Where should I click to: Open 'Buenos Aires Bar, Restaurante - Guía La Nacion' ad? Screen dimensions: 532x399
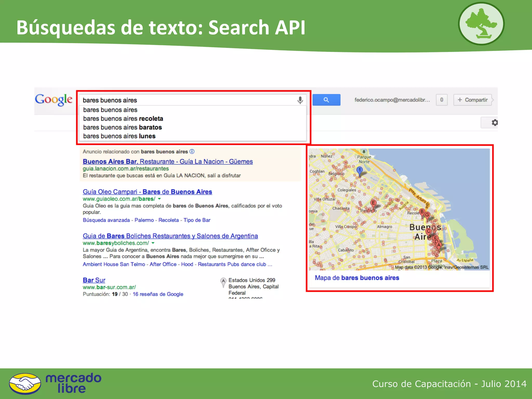click(168, 162)
